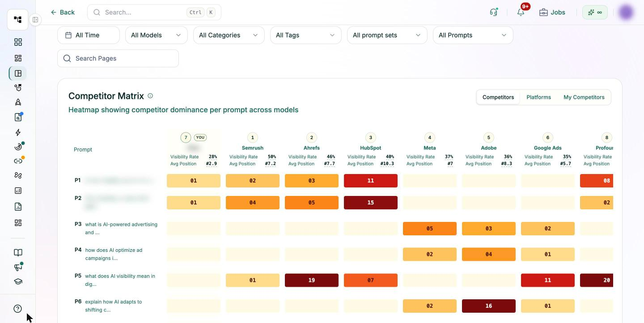The image size is (644, 323).
Task: Open the purple user avatar
Action: tap(626, 13)
